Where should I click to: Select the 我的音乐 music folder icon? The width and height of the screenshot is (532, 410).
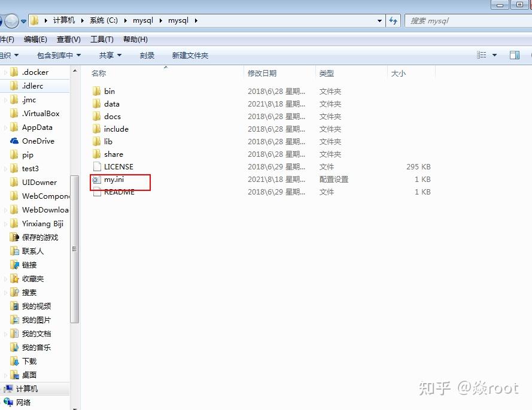(14, 347)
